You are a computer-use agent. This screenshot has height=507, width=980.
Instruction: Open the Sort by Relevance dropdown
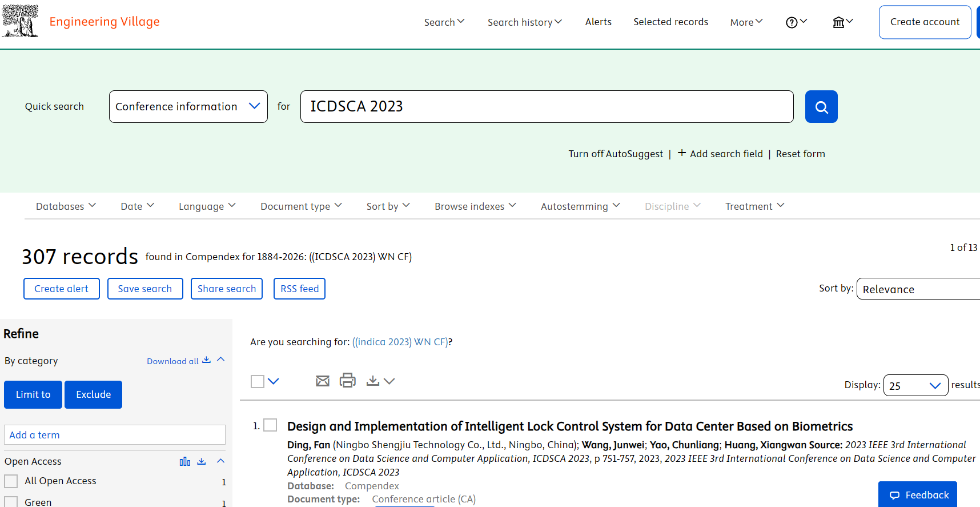(x=918, y=289)
